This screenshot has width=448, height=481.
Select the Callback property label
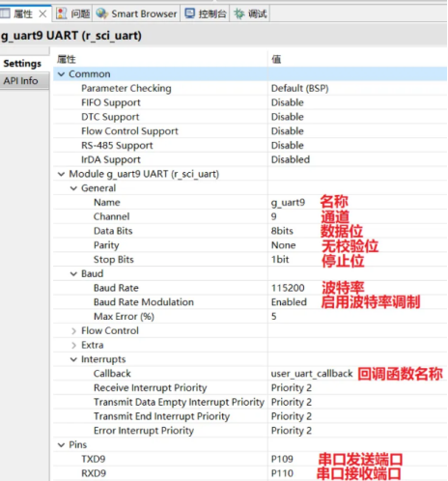tap(112, 374)
